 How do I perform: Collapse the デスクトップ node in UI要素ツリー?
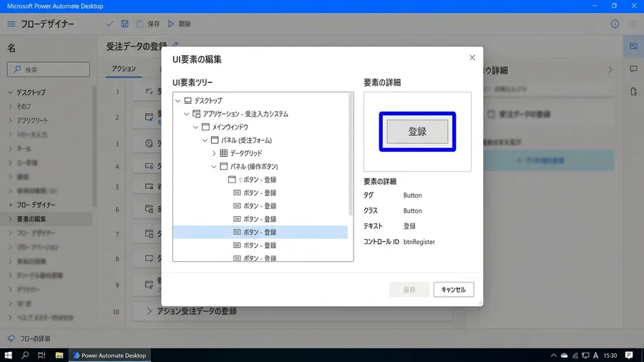coord(178,101)
